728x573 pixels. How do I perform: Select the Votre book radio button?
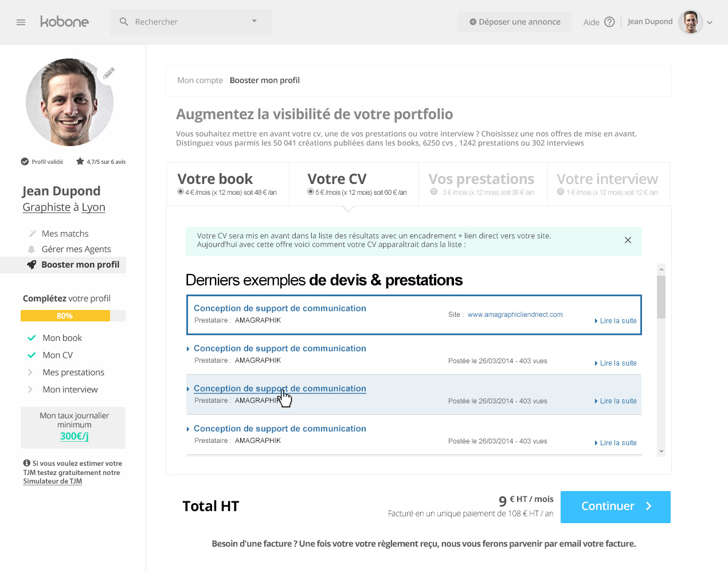tap(181, 192)
